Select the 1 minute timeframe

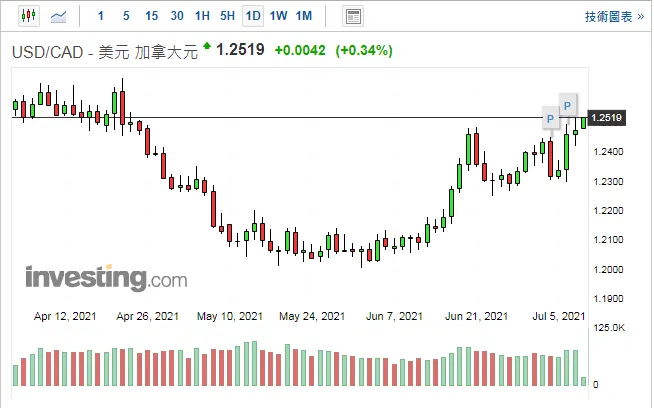point(101,16)
